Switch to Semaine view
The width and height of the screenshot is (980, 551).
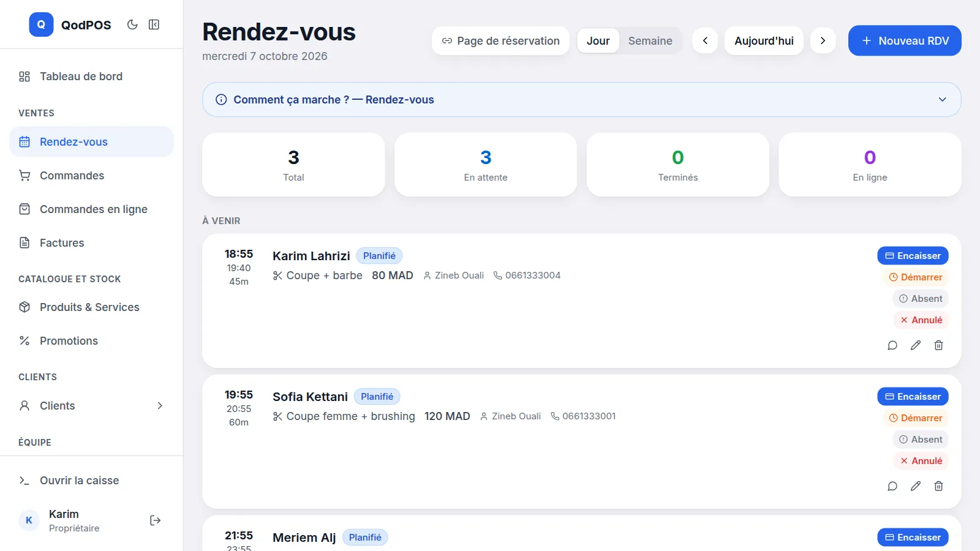pos(650,41)
